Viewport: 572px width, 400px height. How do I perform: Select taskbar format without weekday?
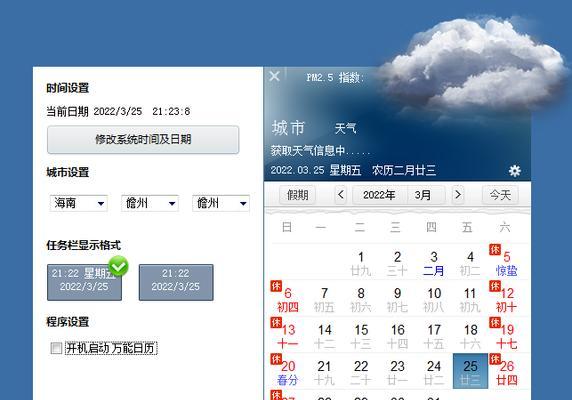pyautogui.click(x=176, y=282)
